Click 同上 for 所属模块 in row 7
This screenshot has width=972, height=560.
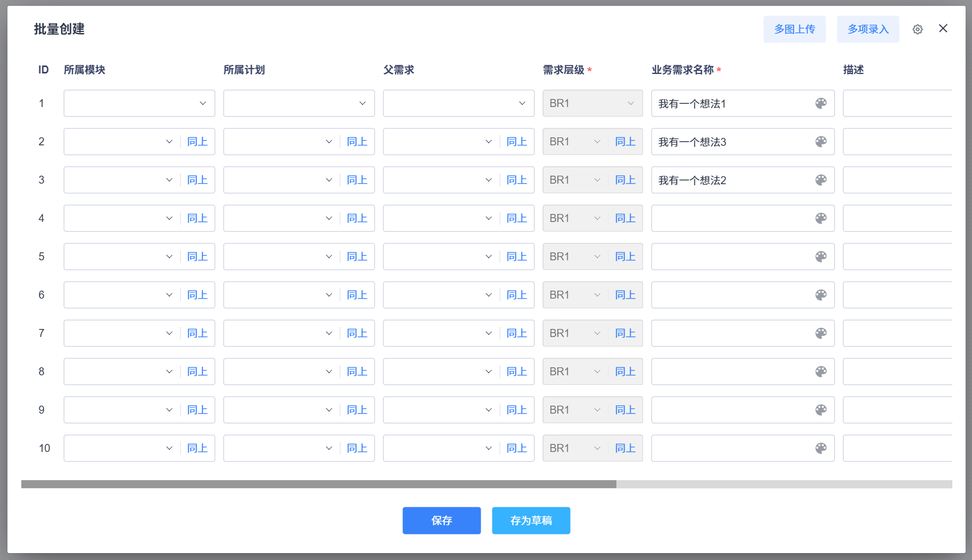click(197, 333)
